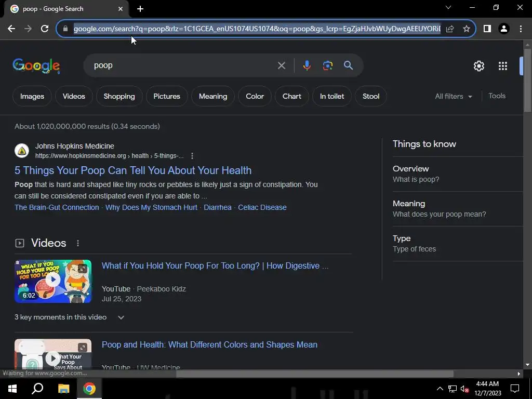Select the Stool filter chip
532x399 pixels.
point(371,96)
